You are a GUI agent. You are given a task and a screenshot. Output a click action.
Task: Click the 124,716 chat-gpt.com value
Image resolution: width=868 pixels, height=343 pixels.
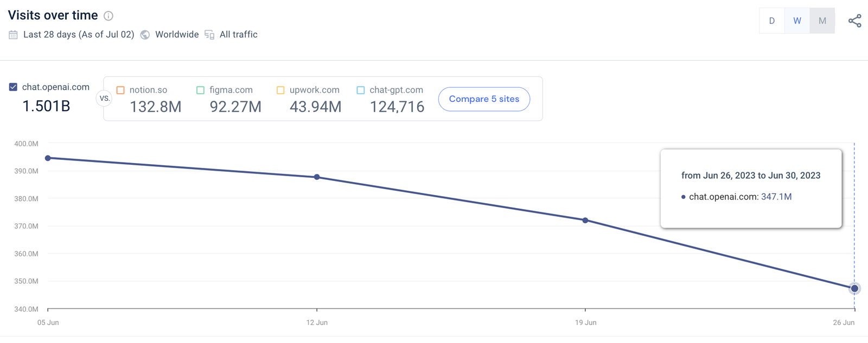click(x=397, y=107)
